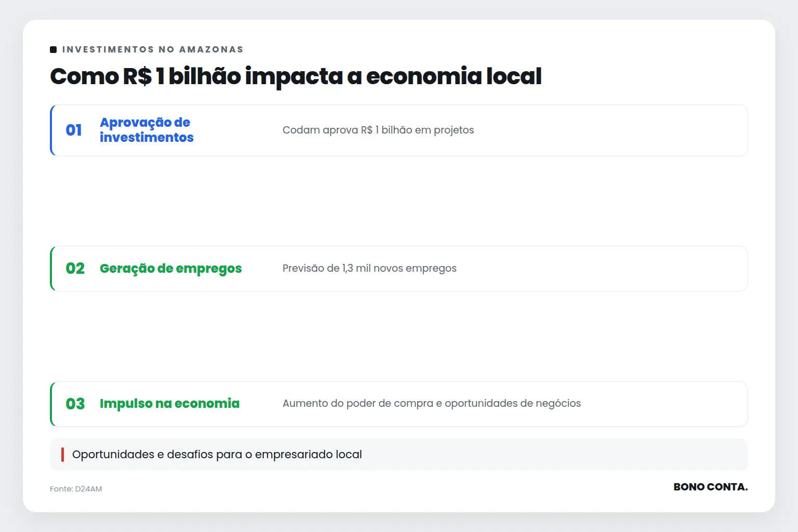
Task: Click step number 03
Action: 75,404
